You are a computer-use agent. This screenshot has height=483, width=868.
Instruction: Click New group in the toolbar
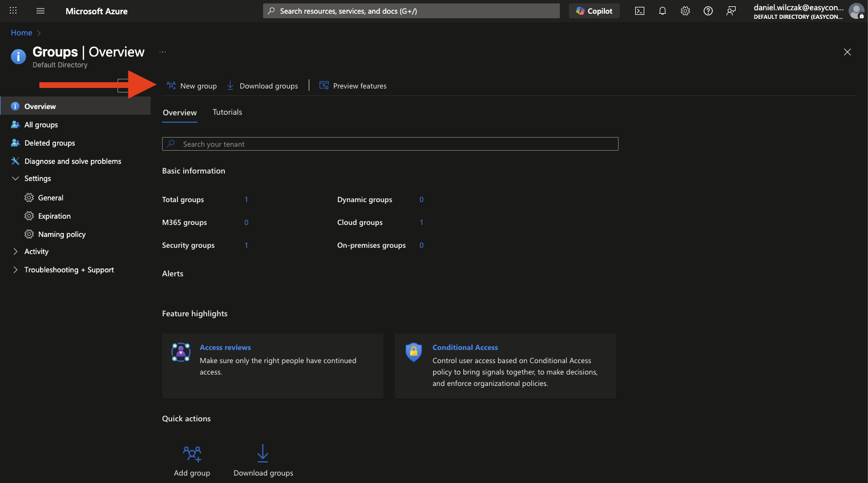[192, 86]
